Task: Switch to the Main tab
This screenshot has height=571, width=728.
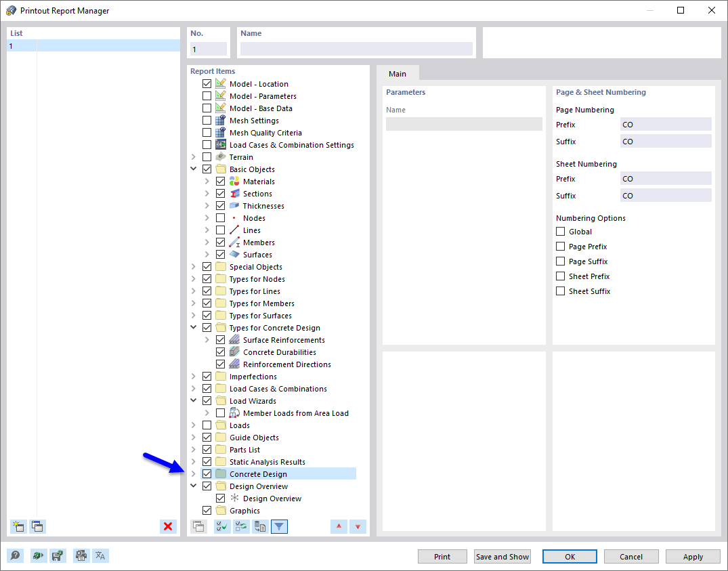Action: click(x=398, y=73)
